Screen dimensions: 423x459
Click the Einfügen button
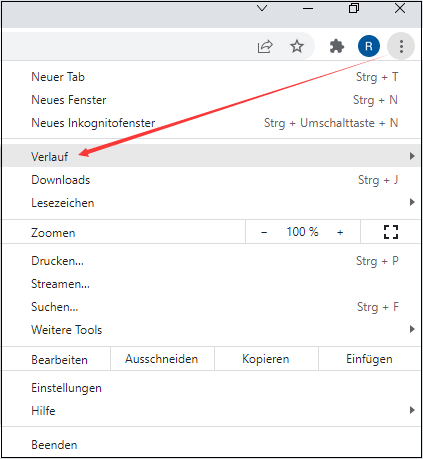click(x=369, y=359)
